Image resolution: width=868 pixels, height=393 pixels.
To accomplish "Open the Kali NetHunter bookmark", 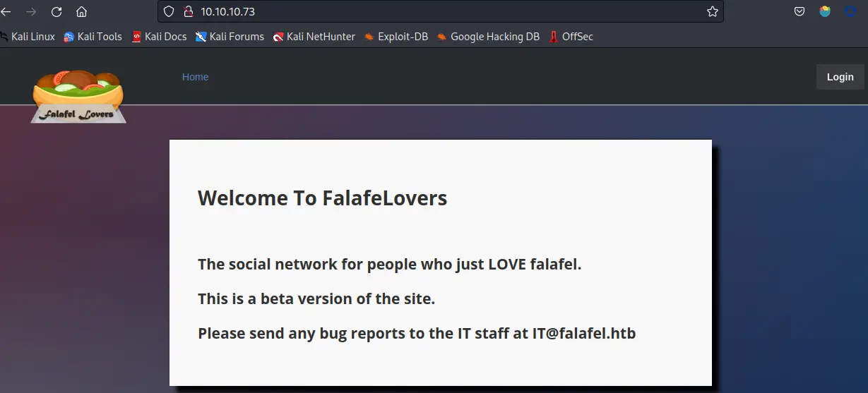I will [x=314, y=37].
